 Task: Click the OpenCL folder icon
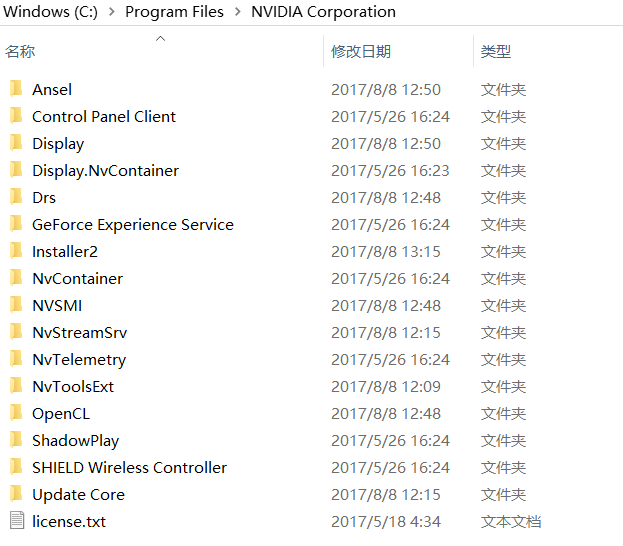coord(16,413)
